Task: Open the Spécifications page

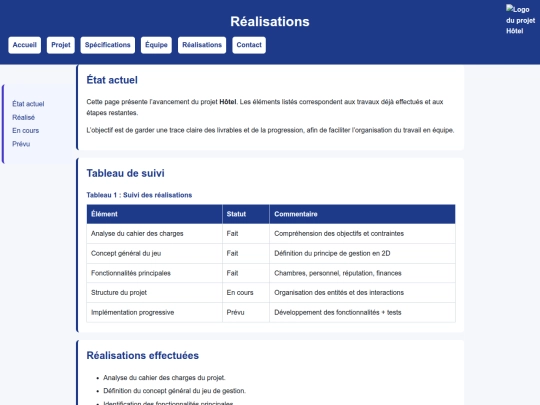Action: pyautogui.click(x=107, y=45)
